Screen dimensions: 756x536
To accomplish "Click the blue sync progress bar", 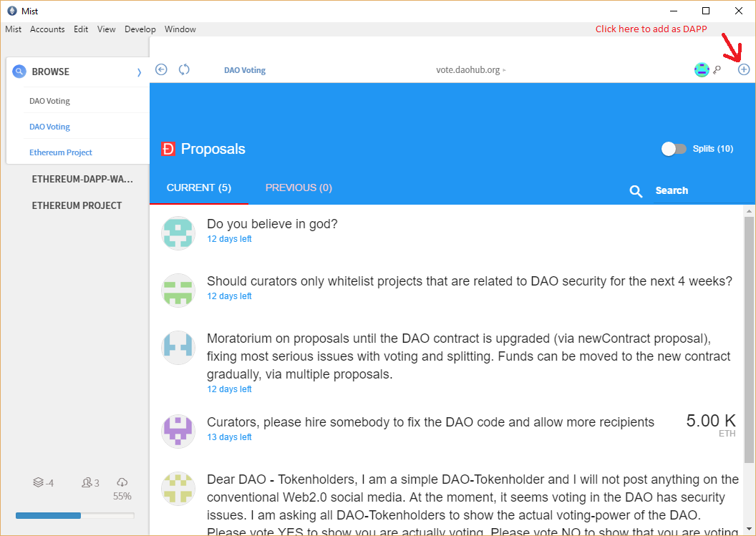I will point(48,516).
